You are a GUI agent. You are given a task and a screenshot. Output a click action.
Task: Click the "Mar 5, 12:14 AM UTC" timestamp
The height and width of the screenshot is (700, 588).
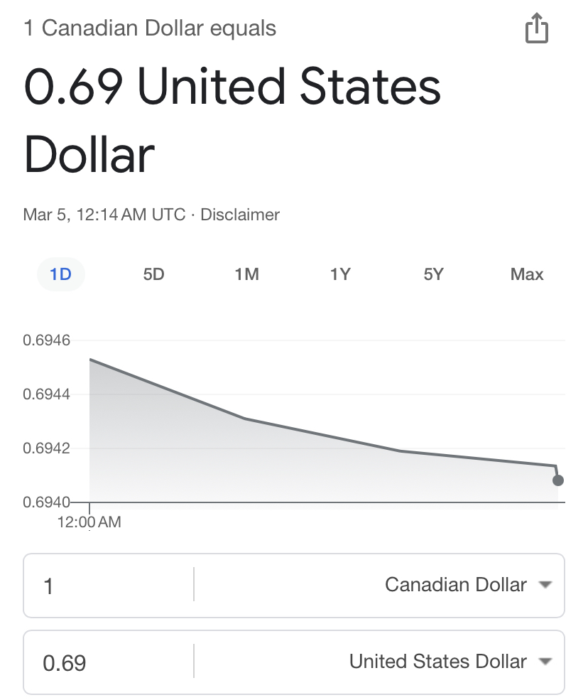[104, 215]
